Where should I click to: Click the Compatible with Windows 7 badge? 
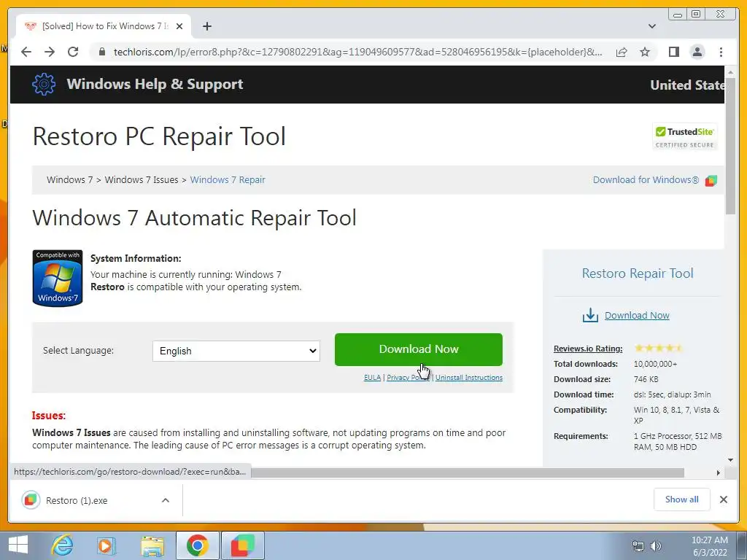pyautogui.click(x=58, y=278)
